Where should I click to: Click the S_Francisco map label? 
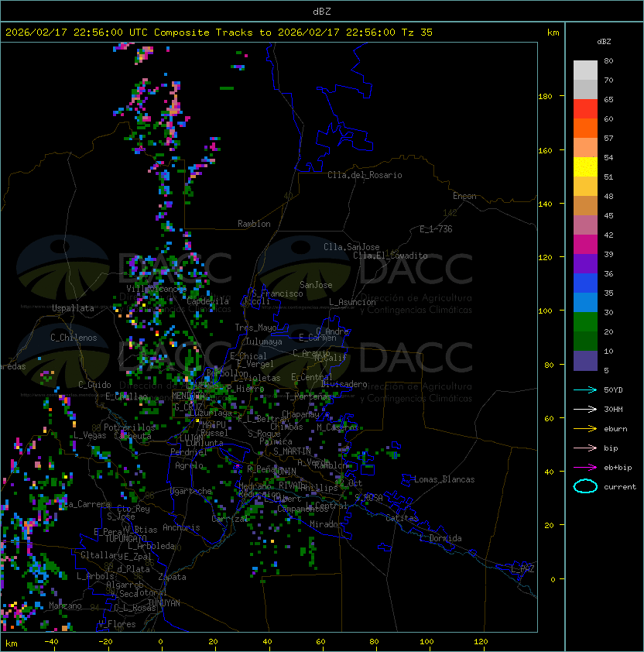coord(277,293)
